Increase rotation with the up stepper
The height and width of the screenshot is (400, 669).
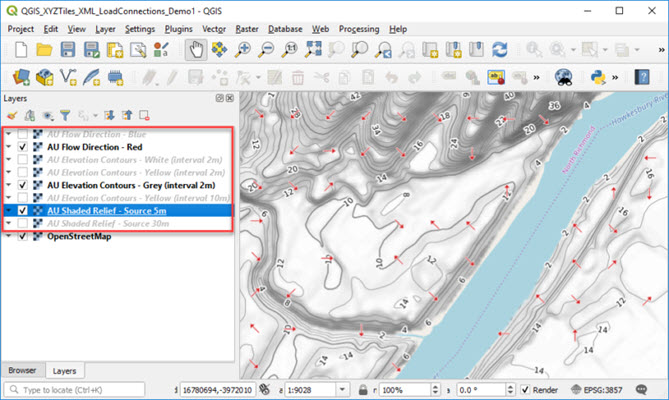(510, 387)
